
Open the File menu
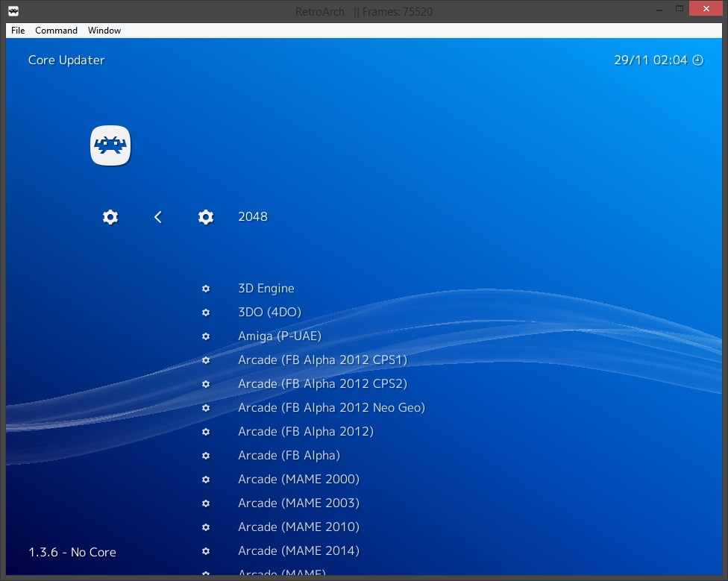point(18,31)
